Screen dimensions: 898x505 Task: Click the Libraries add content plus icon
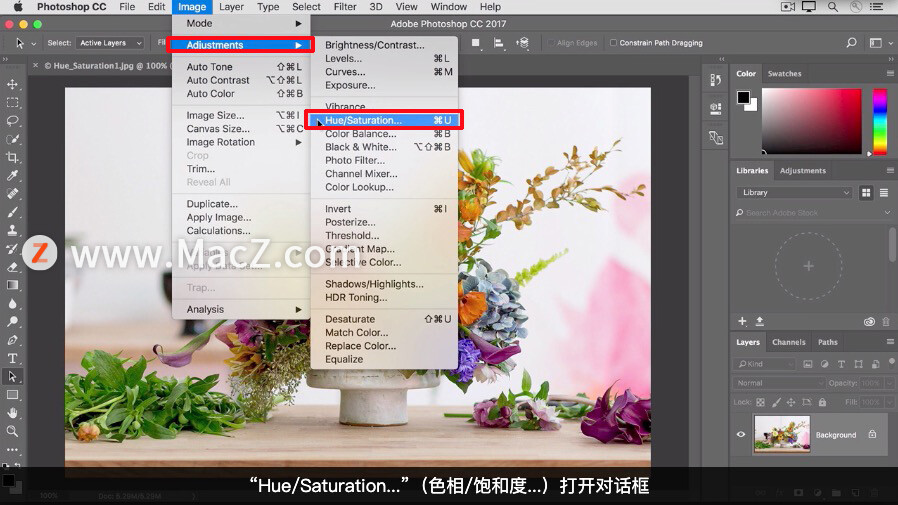742,321
